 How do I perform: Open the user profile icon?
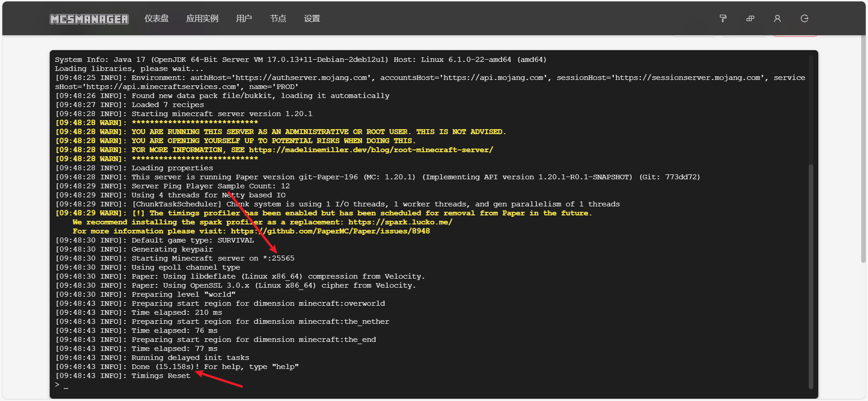[777, 19]
